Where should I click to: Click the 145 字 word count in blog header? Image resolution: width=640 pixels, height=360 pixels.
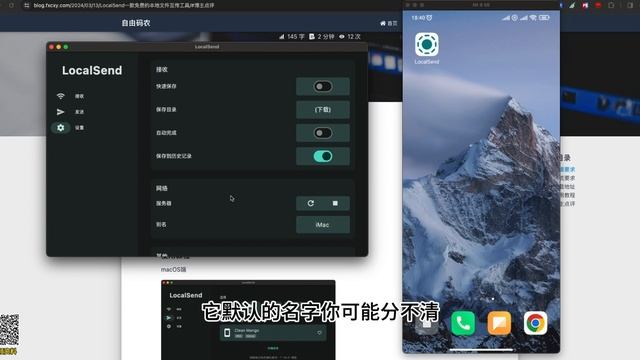(x=292, y=36)
